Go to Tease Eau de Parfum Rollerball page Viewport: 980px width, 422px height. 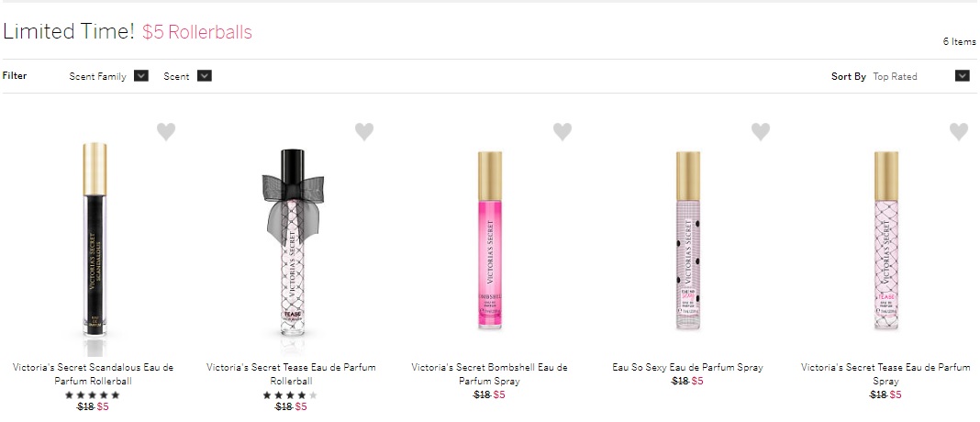pyautogui.click(x=292, y=373)
